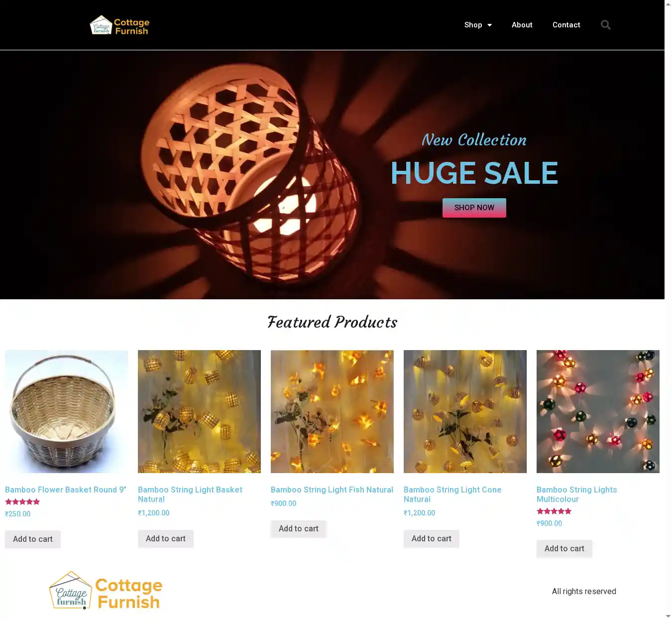Open the Contact page
The width and height of the screenshot is (672, 621).
click(566, 25)
